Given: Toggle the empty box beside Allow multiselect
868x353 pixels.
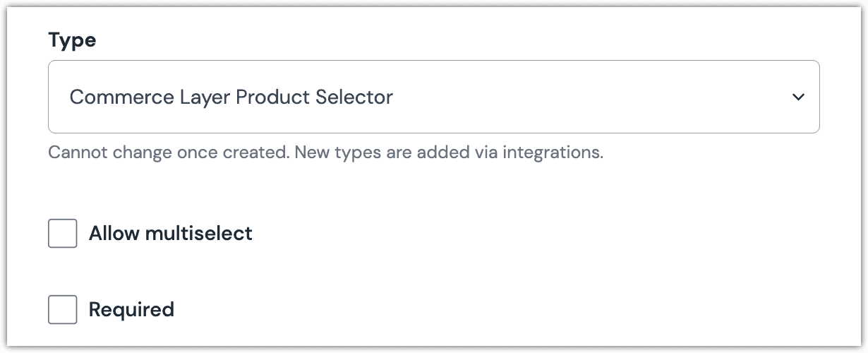Looking at the screenshot, I should (63, 234).
